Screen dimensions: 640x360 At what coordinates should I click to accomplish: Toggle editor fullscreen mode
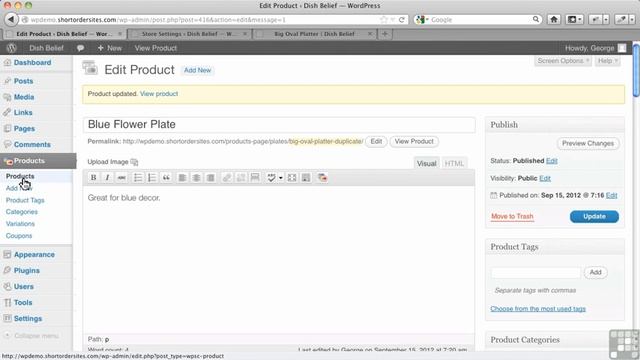292,178
